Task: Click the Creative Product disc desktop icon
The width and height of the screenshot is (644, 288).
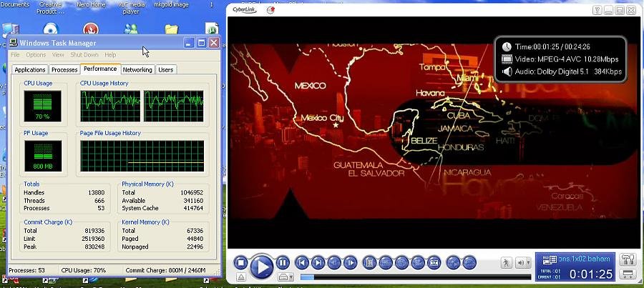Action: click(51, 29)
